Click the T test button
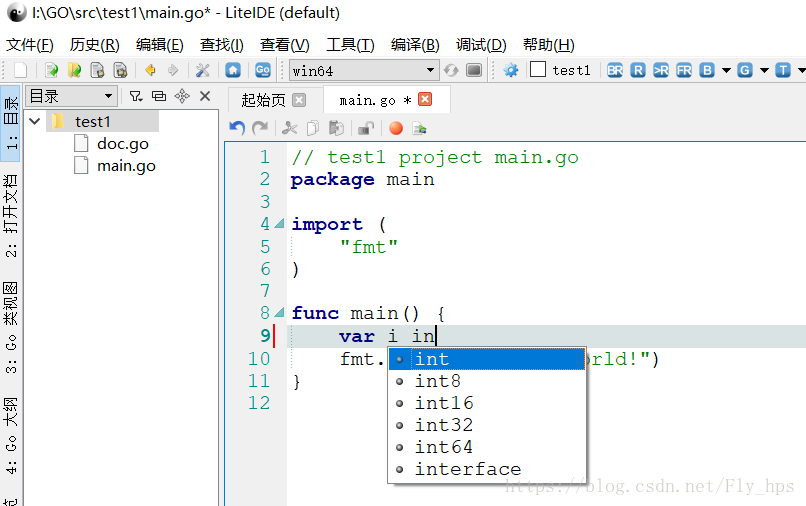Image resolution: width=806 pixels, height=506 pixels. coord(783,70)
